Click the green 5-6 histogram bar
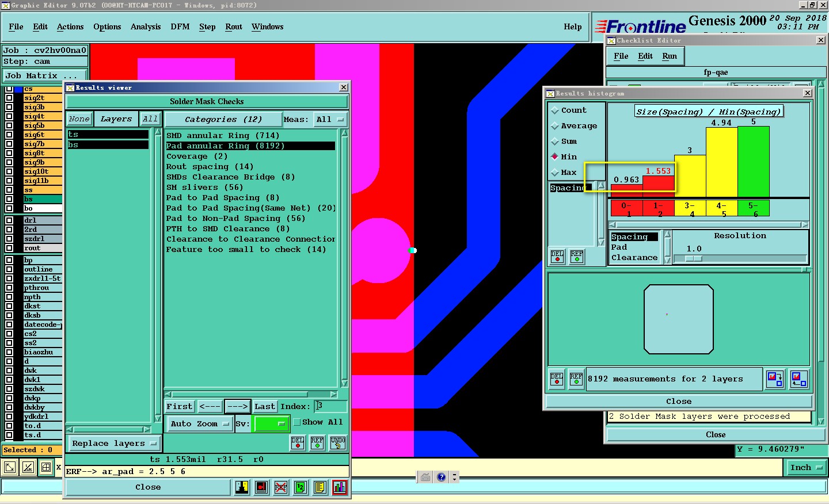Image resolution: width=829 pixels, height=504 pixels. [753, 162]
